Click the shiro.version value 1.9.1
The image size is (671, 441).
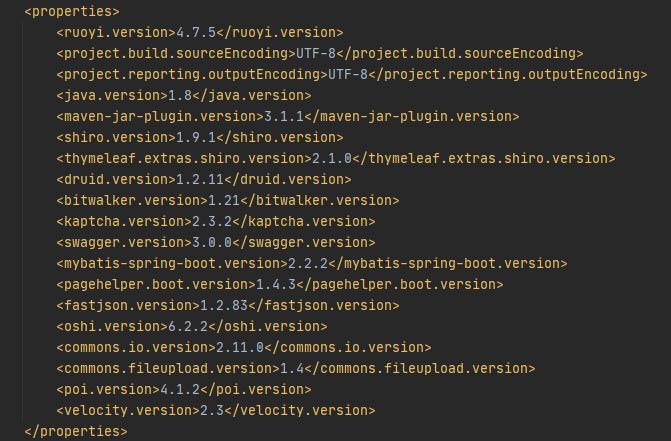pyautogui.click(x=196, y=137)
